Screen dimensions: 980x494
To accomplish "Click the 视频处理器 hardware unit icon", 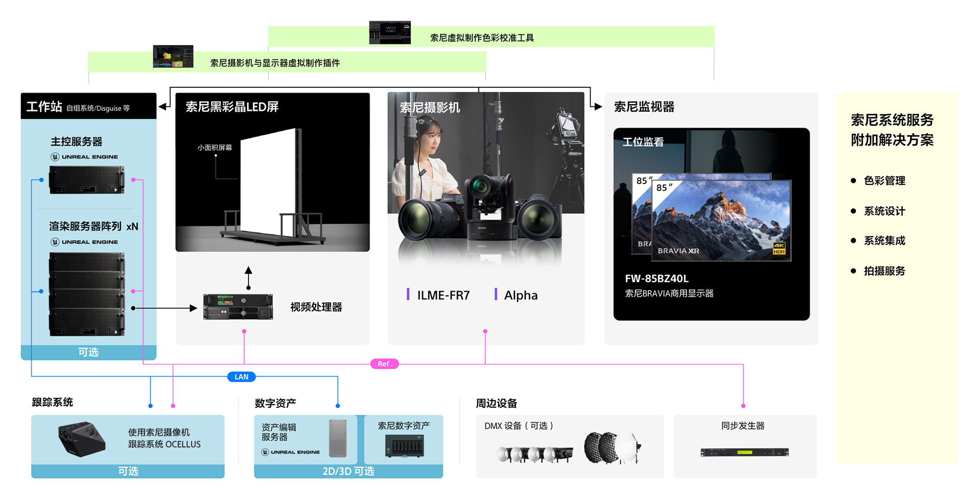I will coord(238,307).
